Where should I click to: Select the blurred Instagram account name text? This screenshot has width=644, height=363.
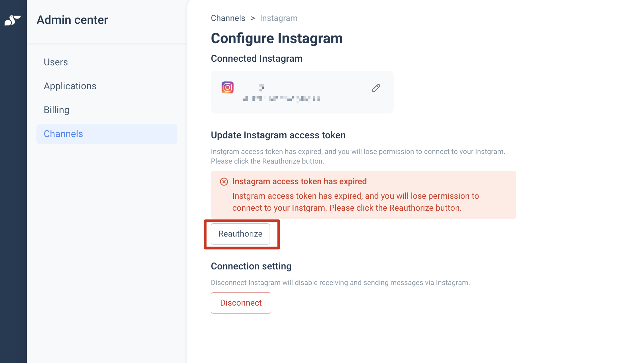[281, 93]
